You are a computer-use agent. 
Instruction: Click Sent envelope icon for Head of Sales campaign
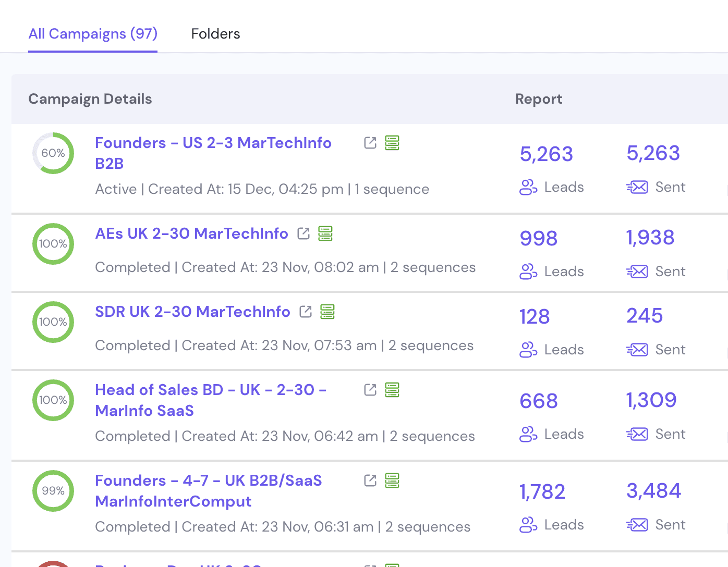click(x=637, y=434)
